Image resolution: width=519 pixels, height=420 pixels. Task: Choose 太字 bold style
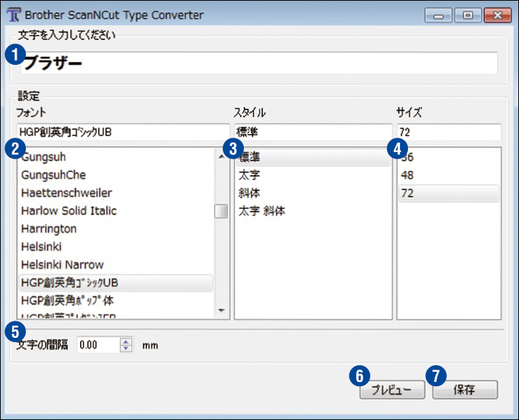coord(313,175)
